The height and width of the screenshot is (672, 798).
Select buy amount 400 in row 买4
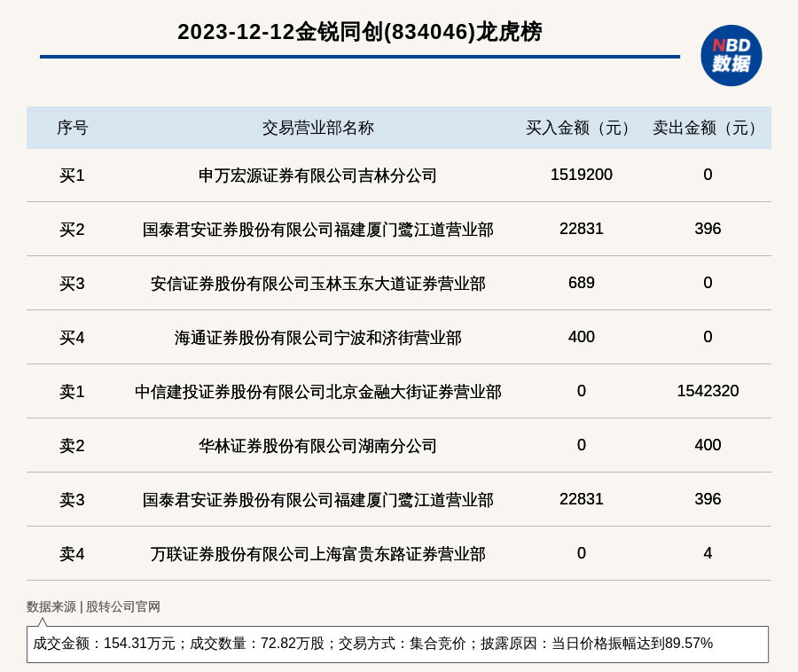(x=581, y=337)
